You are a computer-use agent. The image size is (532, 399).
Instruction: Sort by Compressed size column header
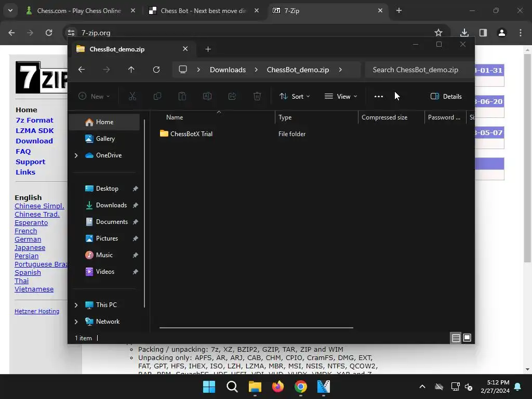pyautogui.click(x=384, y=117)
